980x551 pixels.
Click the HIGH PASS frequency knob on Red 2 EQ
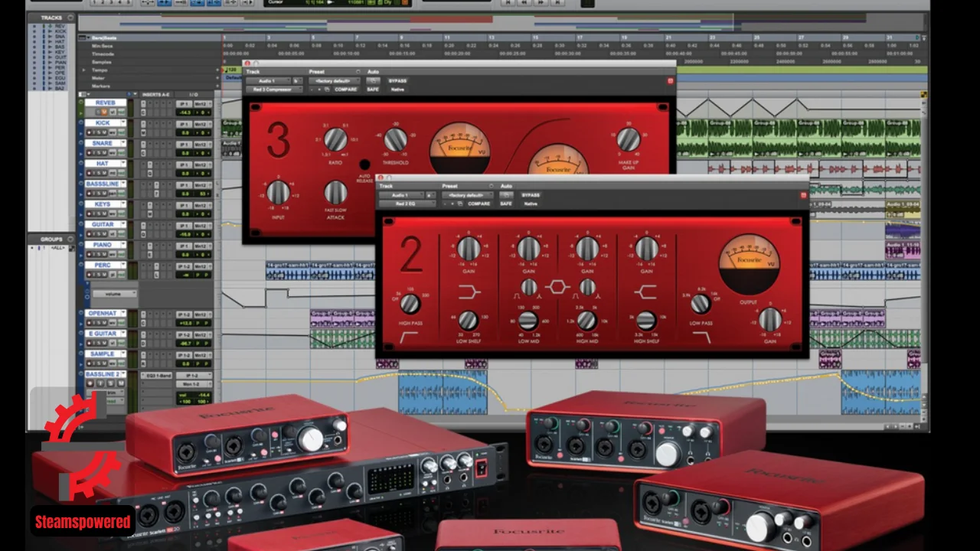[x=410, y=304]
